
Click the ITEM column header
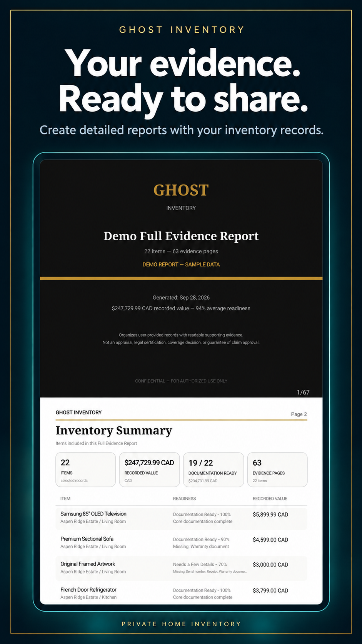(65, 499)
